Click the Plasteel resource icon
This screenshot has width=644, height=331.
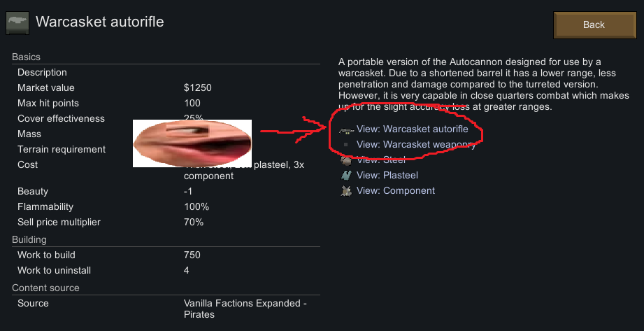(x=345, y=176)
